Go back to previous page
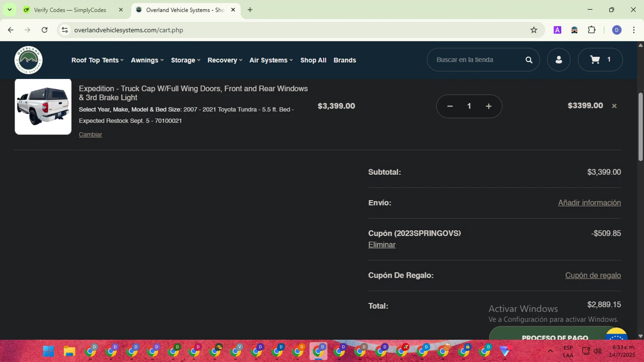 (11, 30)
